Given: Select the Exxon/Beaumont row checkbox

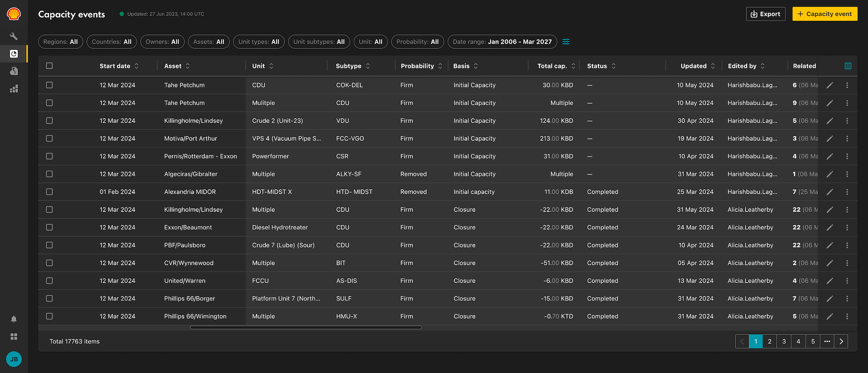Looking at the screenshot, I should [49, 227].
